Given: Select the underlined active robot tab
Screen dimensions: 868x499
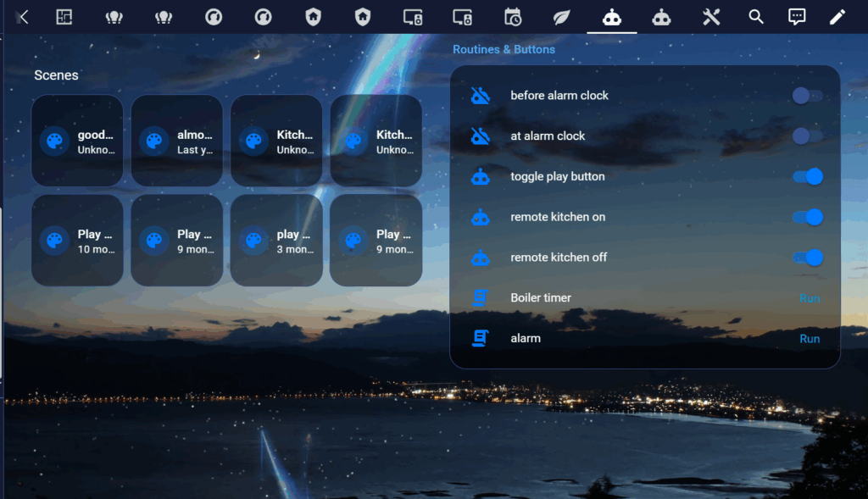Looking at the screenshot, I should point(612,17).
